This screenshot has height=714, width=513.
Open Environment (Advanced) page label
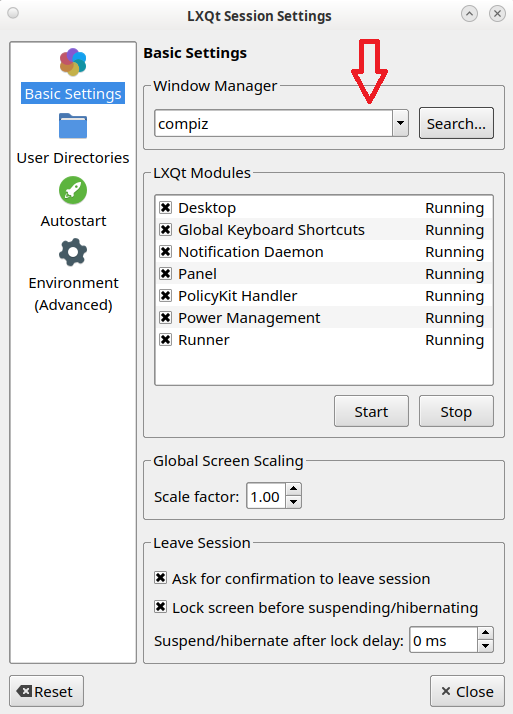73,294
